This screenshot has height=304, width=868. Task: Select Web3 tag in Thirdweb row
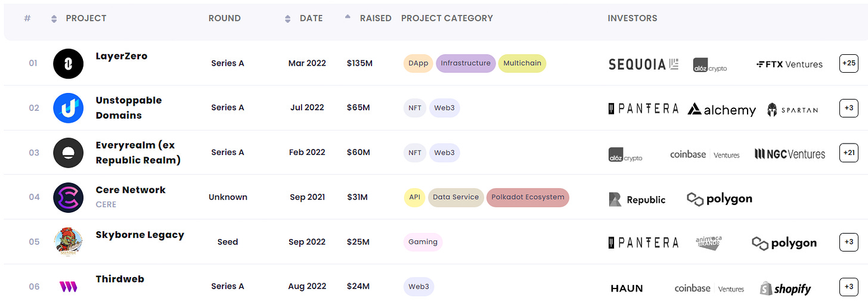419,287
